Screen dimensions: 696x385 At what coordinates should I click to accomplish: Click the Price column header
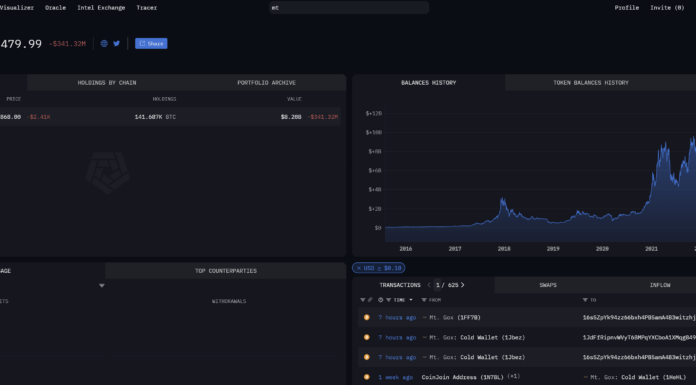14,99
